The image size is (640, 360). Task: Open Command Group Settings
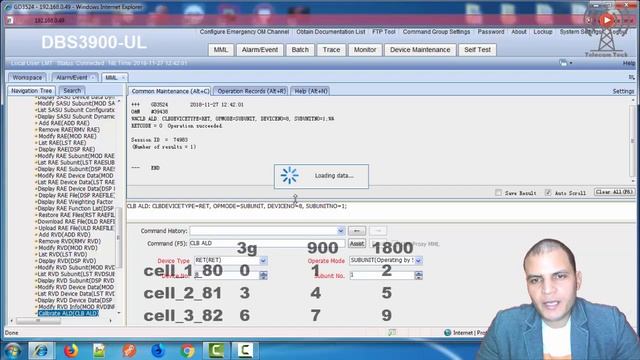[436, 32]
